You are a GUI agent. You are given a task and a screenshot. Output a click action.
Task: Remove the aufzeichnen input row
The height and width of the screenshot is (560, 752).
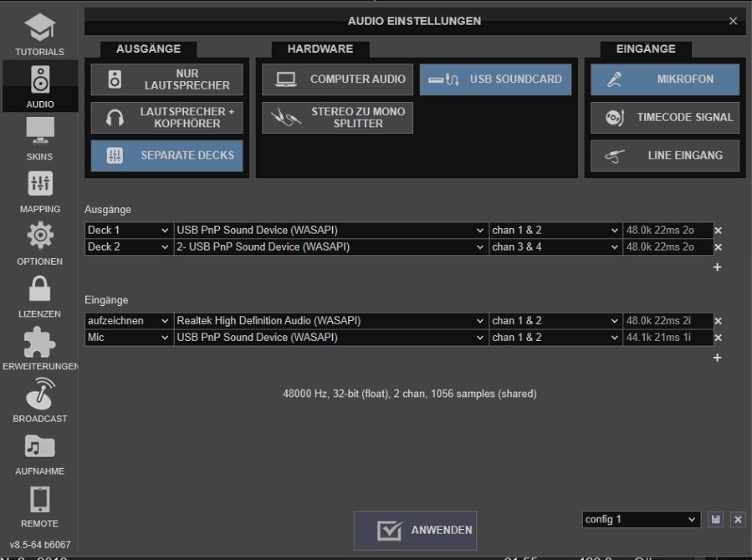click(718, 322)
